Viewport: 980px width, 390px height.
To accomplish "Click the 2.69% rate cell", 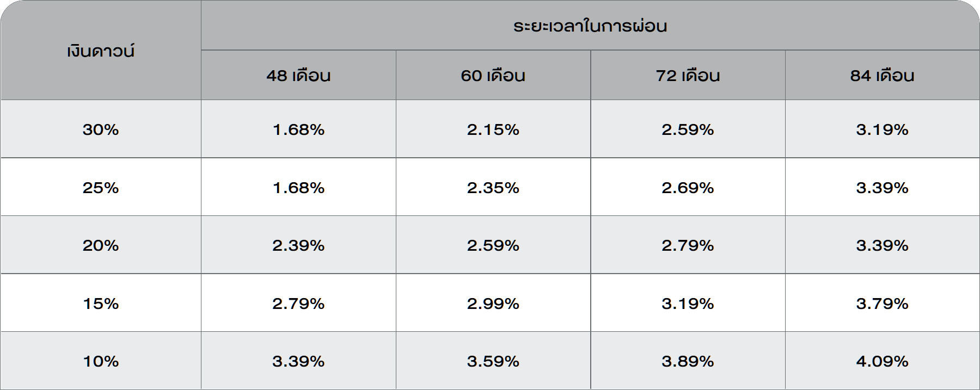I will pyautogui.click(x=688, y=188).
